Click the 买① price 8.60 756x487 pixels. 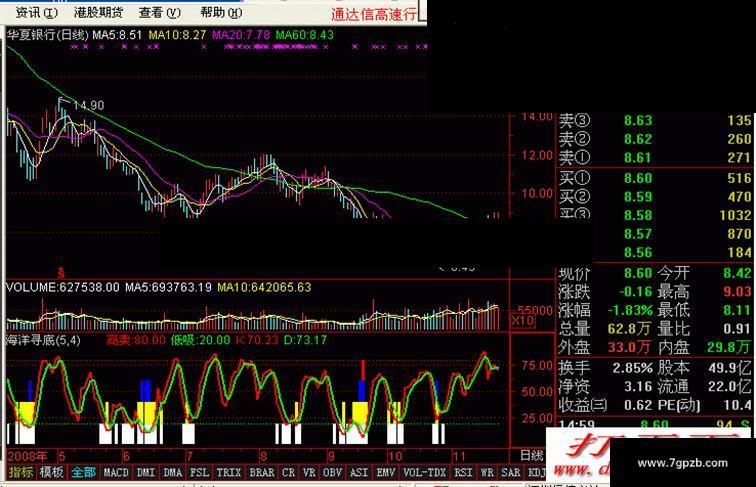638,178
